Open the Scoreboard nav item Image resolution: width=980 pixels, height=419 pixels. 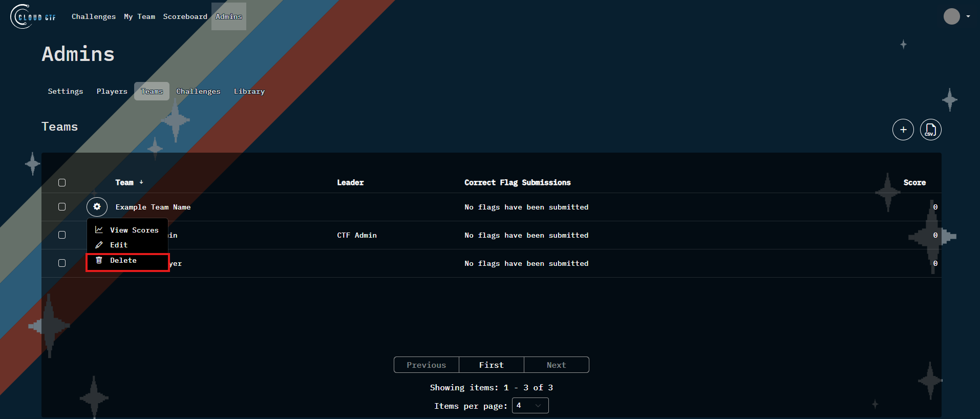pos(185,16)
